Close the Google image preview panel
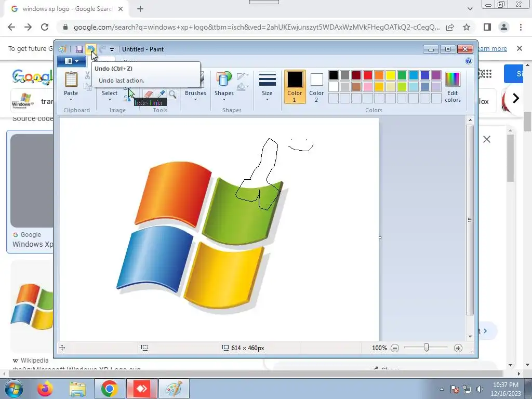 486,139
